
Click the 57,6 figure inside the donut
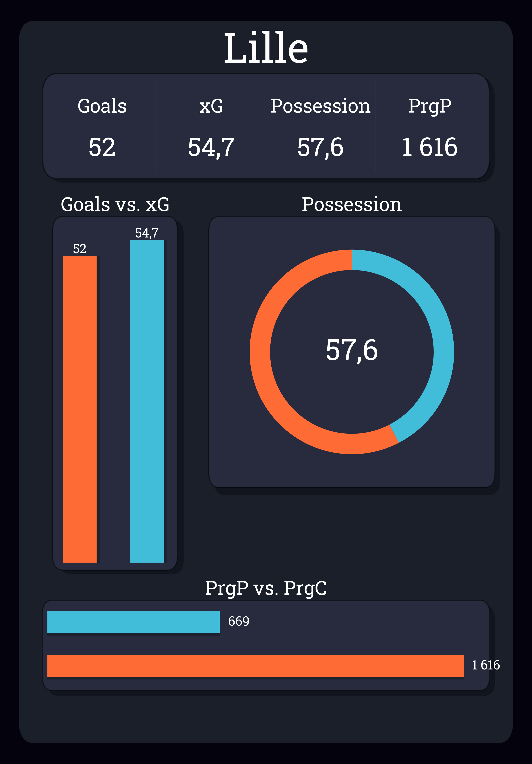point(351,350)
